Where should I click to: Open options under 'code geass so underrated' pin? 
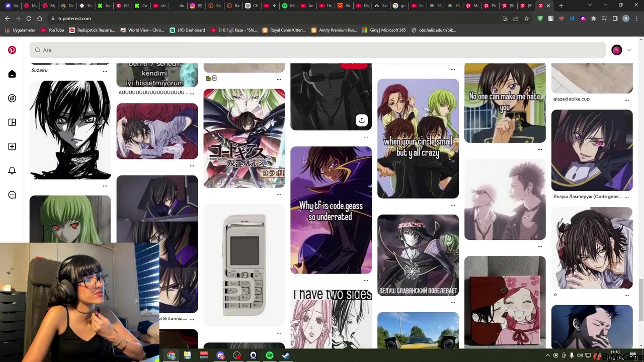pyautogui.click(x=366, y=280)
